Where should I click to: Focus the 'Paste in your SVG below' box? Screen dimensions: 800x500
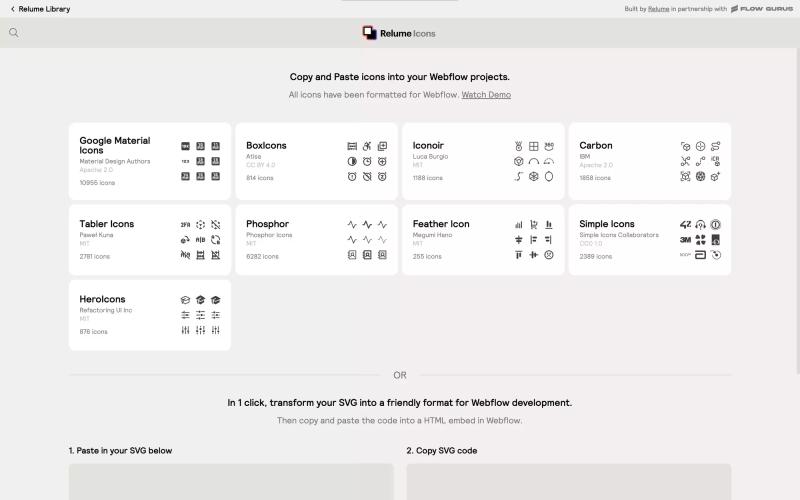231,482
